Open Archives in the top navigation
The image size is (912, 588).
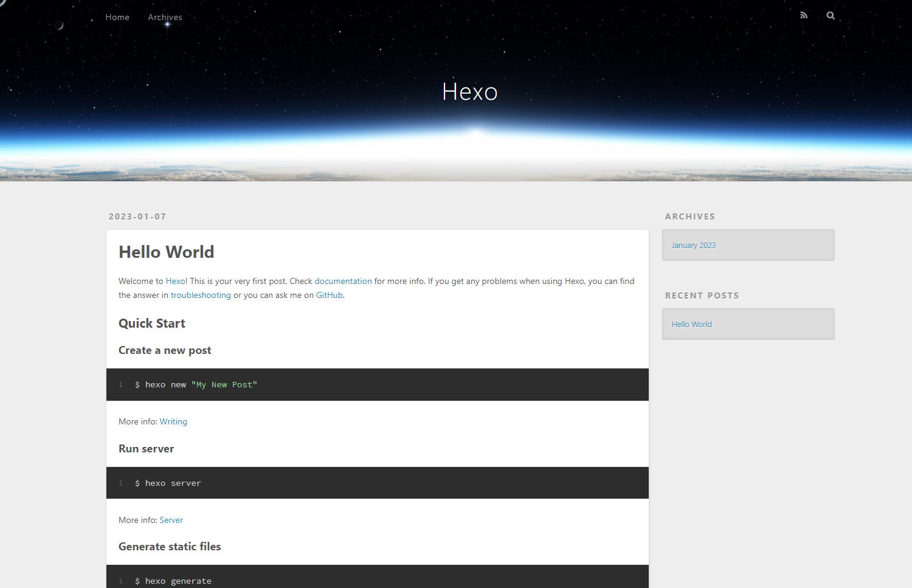(165, 17)
